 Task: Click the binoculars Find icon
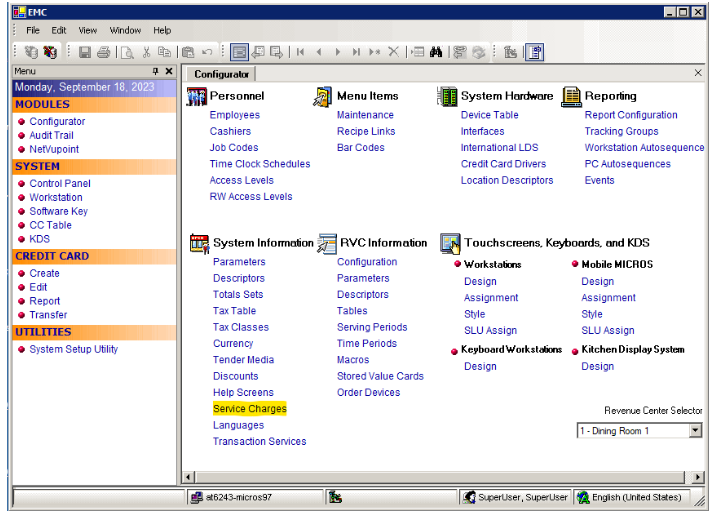tap(436, 52)
